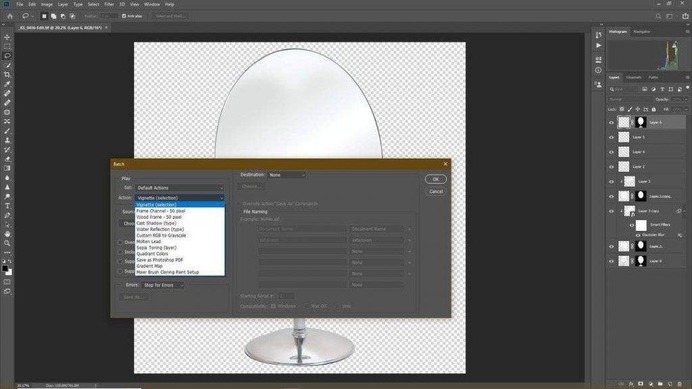Lock all icon in Layers panel
The height and width of the screenshot is (389, 692).
(x=654, y=109)
